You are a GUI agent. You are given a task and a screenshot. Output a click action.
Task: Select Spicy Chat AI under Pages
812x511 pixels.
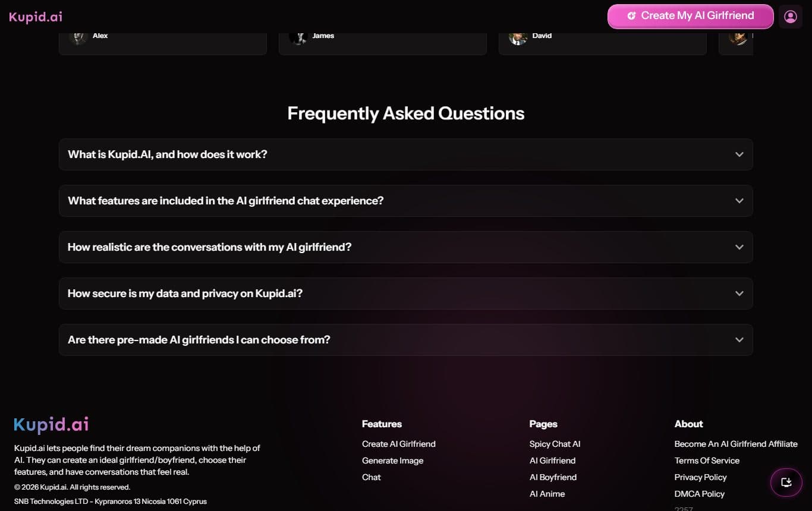[555, 444]
